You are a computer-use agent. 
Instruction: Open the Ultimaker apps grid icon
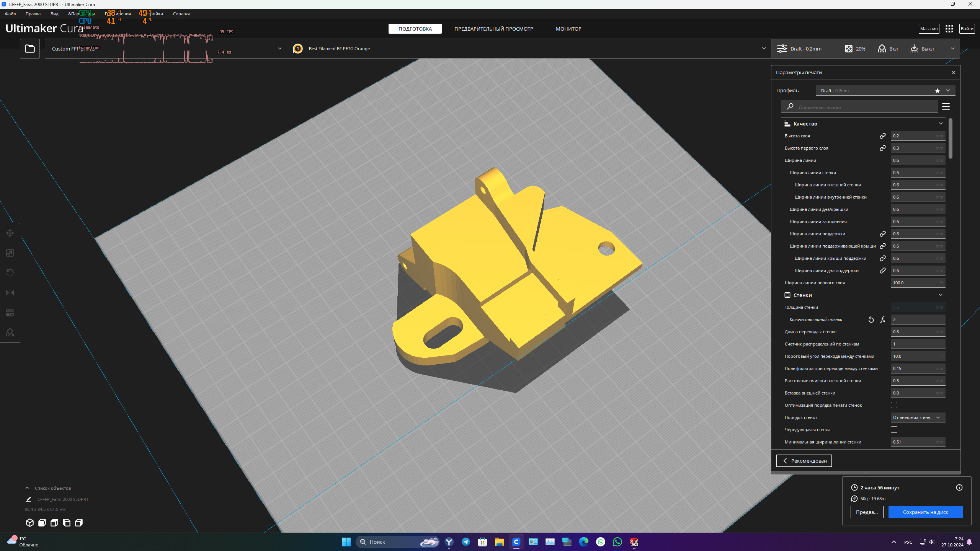pyautogui.click(x=949, y=29)
